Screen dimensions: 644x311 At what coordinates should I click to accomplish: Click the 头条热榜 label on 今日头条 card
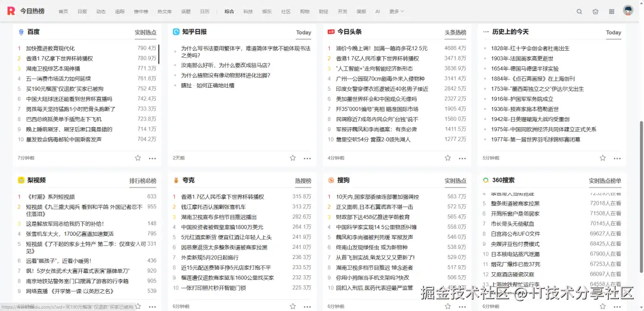(x=456, y=32)
